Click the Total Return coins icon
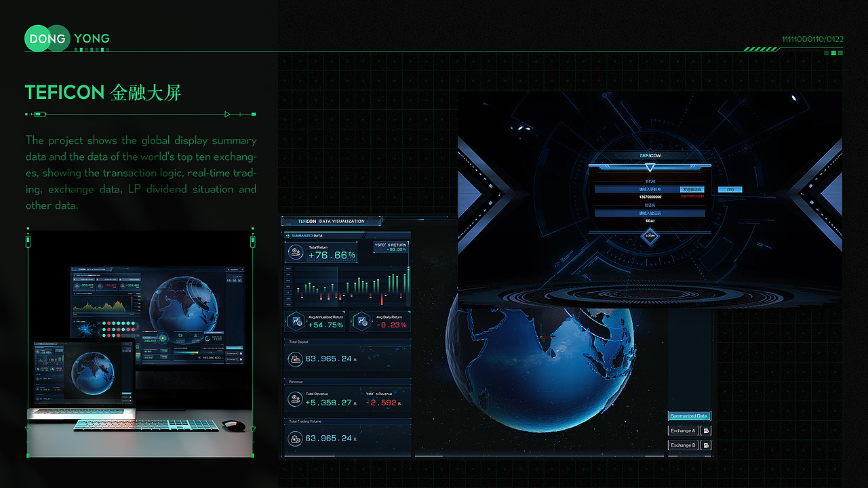Screen dimensions: 868x488 (296, 252)
